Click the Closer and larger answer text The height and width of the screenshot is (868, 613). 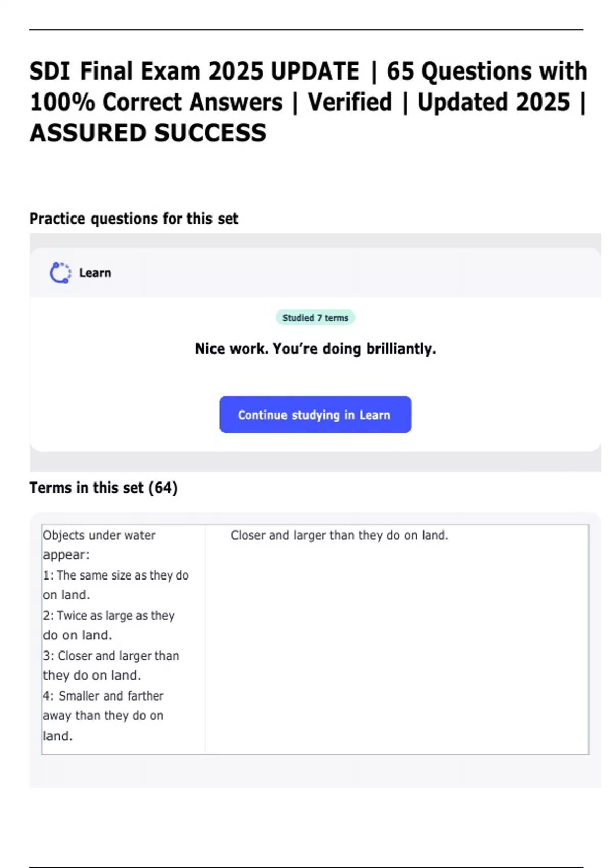tap(339, 535)
